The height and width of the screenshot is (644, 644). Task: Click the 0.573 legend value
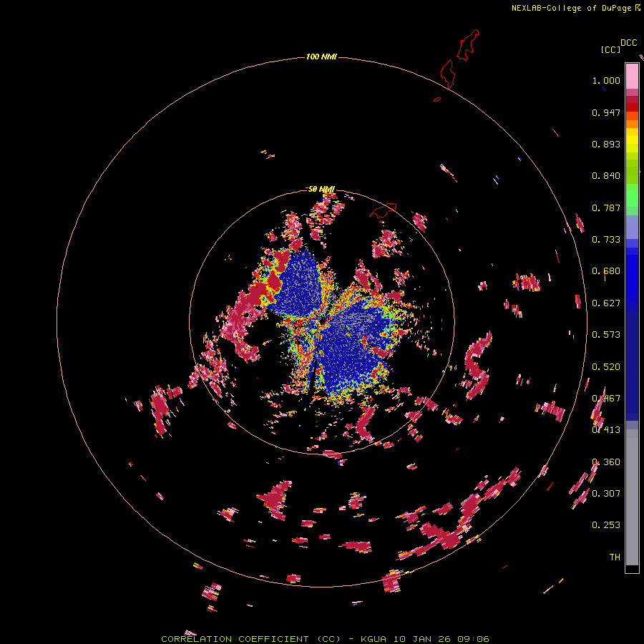pos(606,335)
